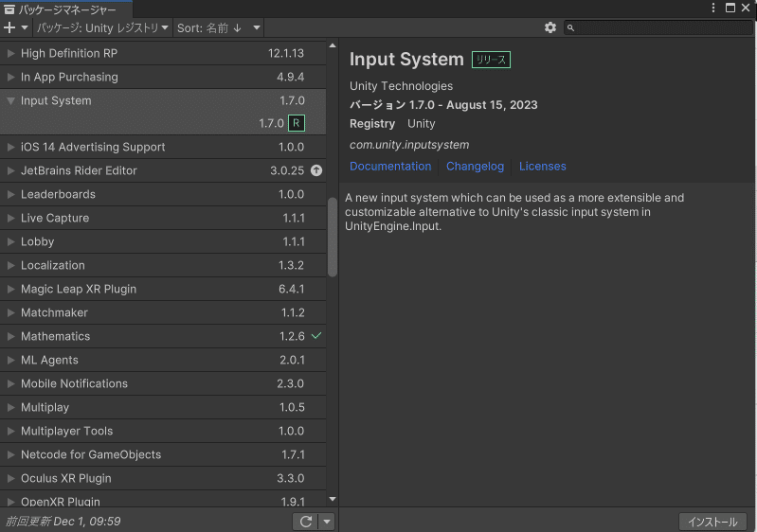757x532 pixels.
Task: Select the Lobby package
Action: pyautogui.click(x=163, y=241)
